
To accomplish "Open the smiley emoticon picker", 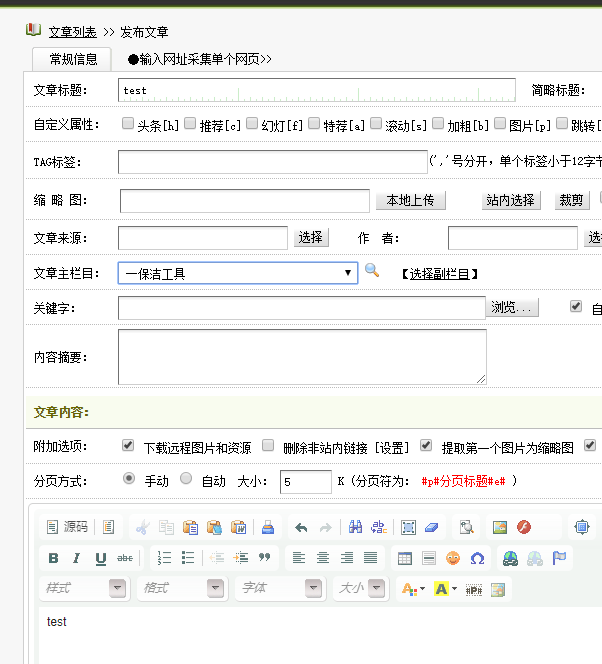I will [453, 558].
